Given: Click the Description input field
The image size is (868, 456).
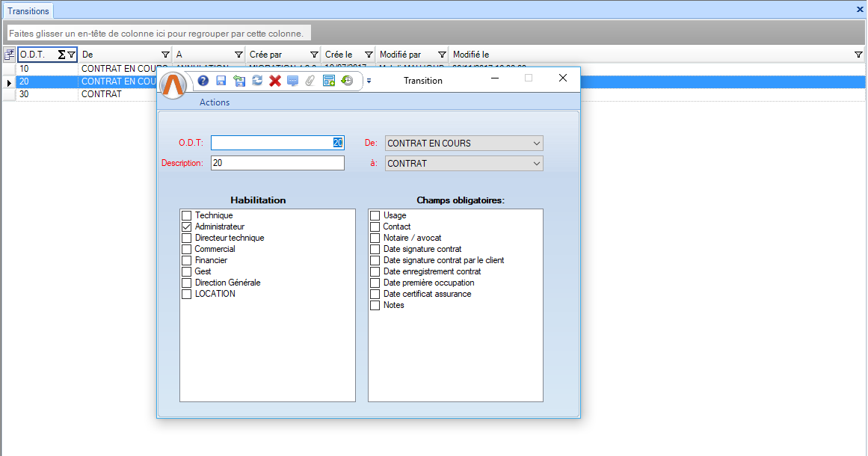Looking at the screenshot, I should tap(277, 163).
